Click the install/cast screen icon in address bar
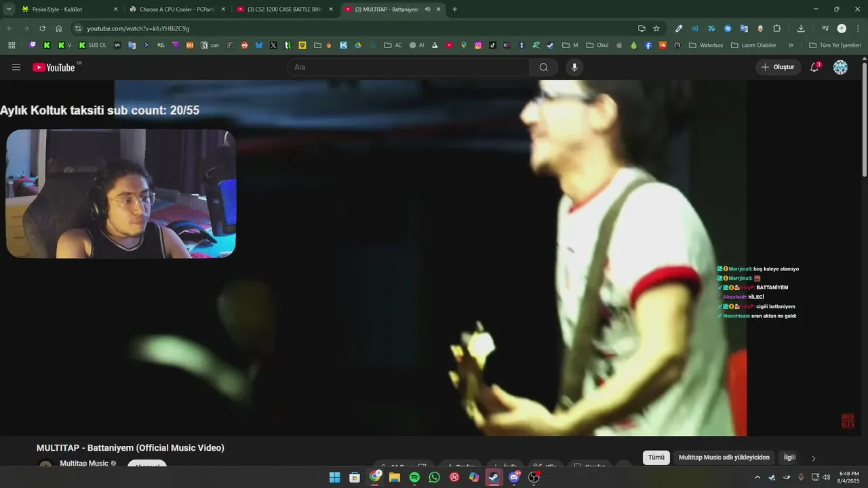 642,28
